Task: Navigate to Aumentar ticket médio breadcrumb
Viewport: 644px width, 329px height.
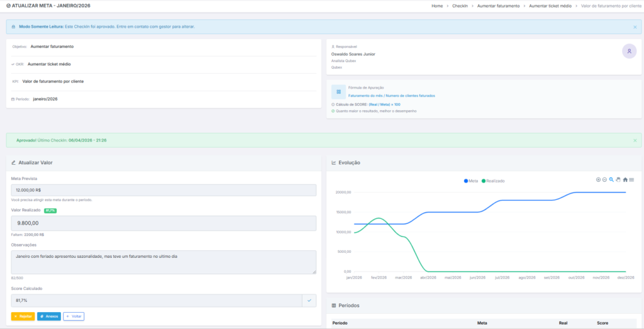Action: [550, 6]
